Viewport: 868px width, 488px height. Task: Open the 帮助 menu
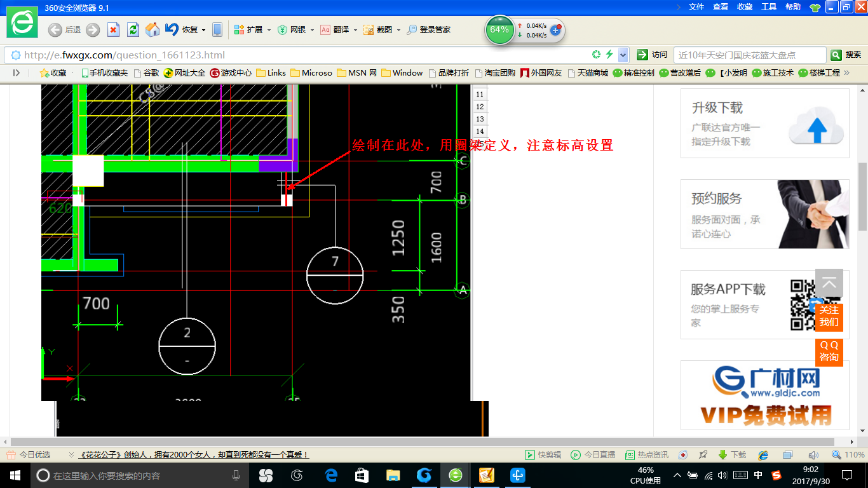click(x=793, y=7)
